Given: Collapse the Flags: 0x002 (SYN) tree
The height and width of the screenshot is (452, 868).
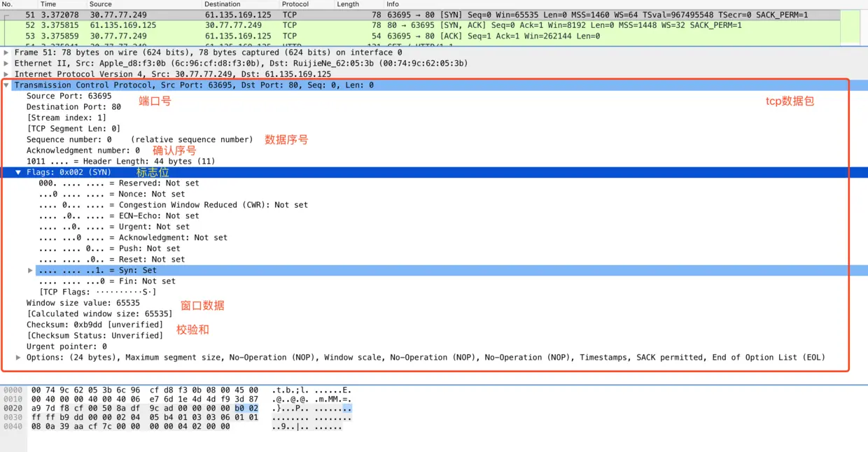Looking at the screenshot, I should tap(18, 172).
